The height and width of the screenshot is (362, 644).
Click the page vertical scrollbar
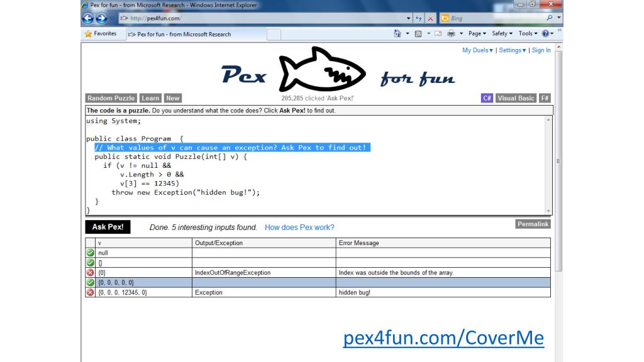[x=558, y=161]
